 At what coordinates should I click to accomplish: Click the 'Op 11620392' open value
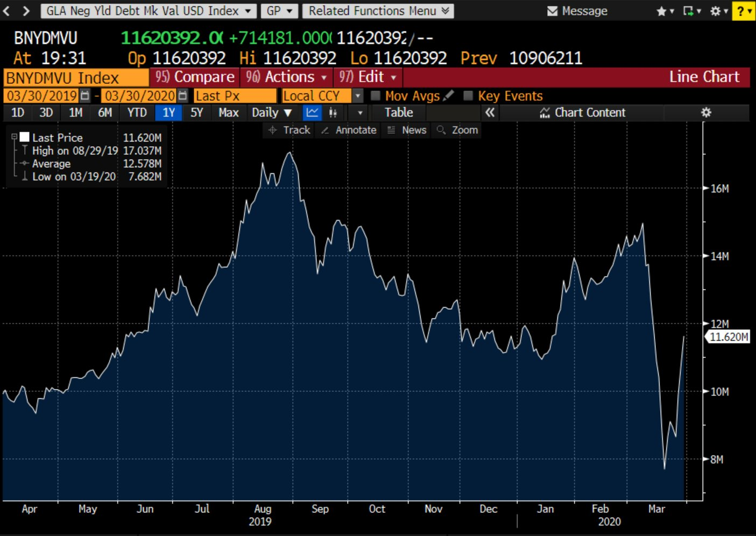click(176, 58)
